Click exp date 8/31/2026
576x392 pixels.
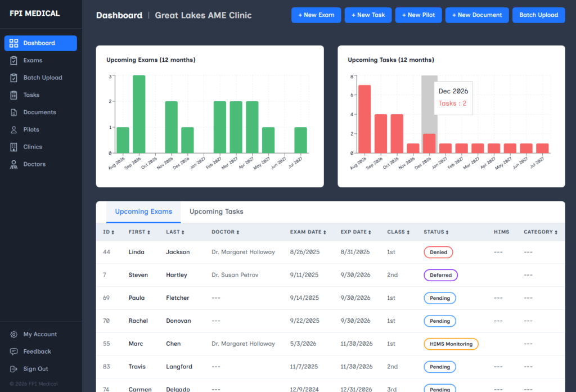point(355,252)
